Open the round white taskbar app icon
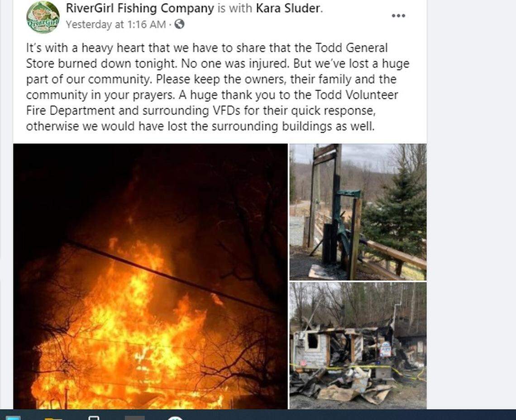 [x=175, y=418]
